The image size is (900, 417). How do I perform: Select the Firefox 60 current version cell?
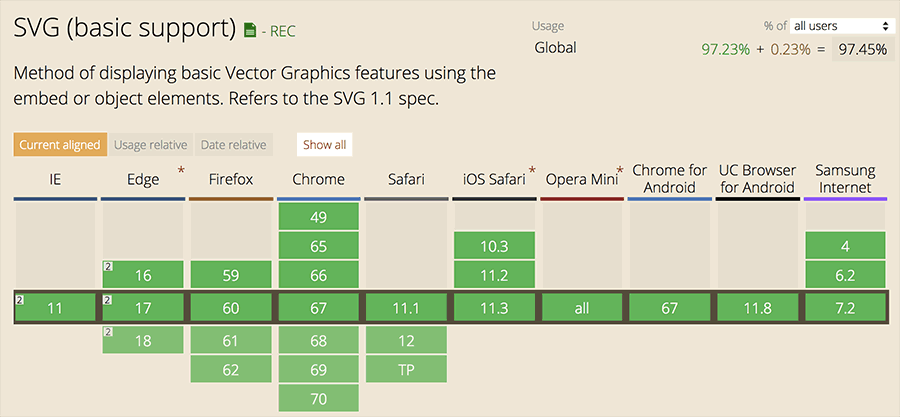coord(231,308)
